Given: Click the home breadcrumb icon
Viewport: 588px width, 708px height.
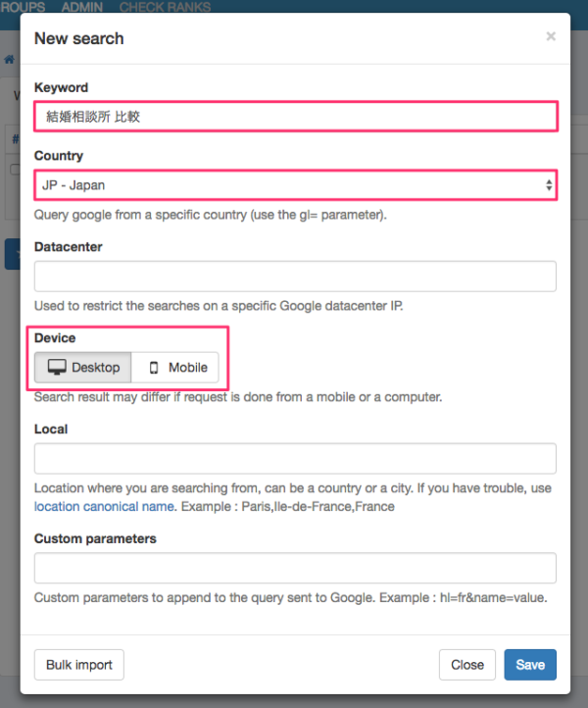Looking at the screenshot, I should [9, 60].
